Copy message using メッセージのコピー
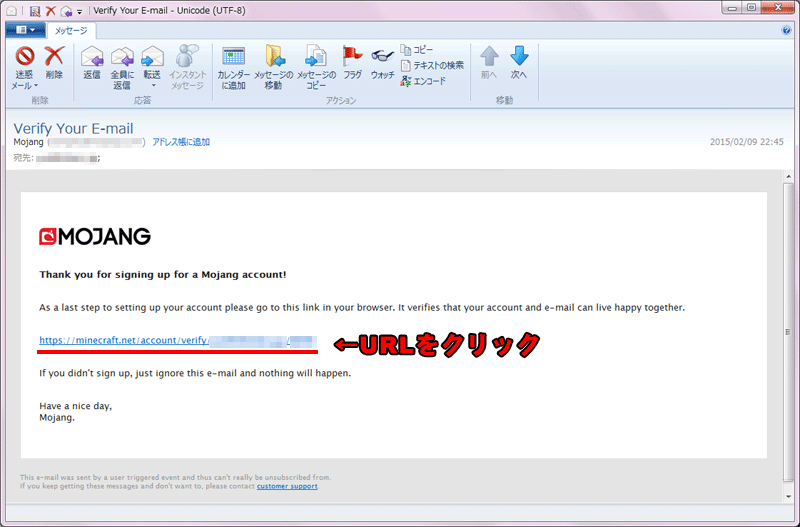This screenshot has width=800, height=527. click(316, 68)
